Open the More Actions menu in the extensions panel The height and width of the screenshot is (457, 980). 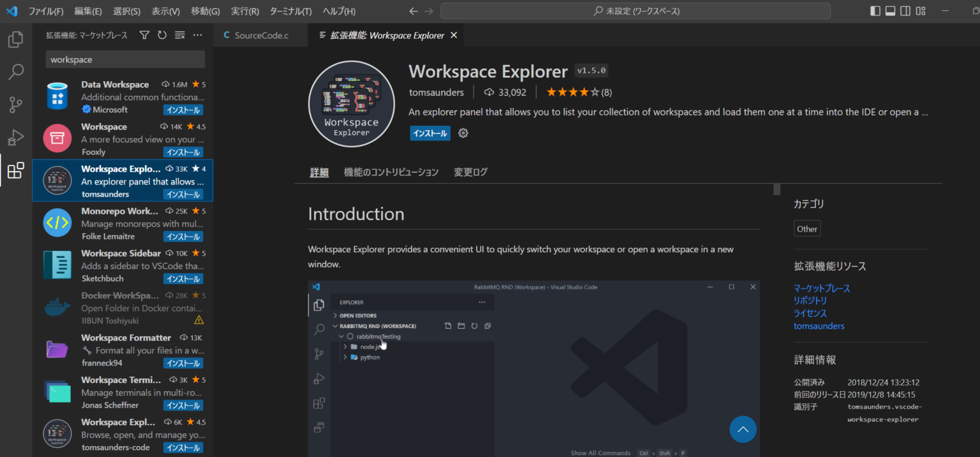pos(197,35)
